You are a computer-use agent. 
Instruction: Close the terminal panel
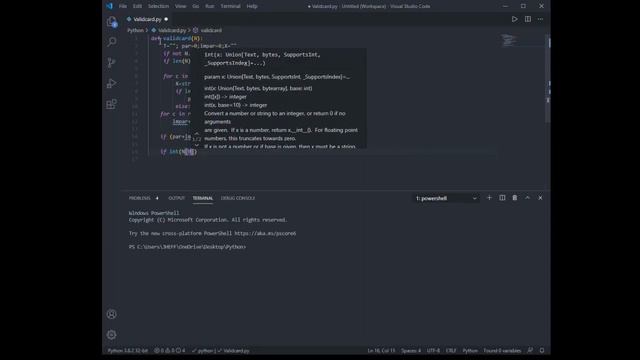pos(540,198)
